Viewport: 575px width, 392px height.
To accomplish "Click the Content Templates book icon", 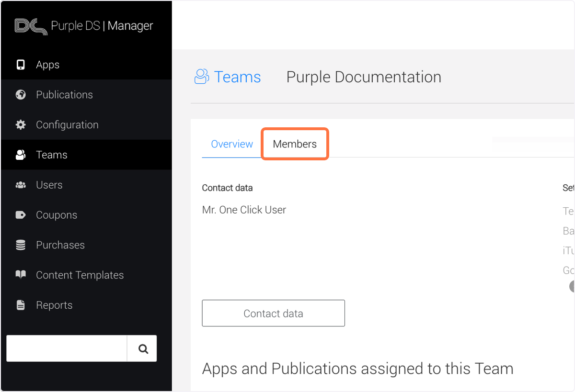I will click(21, 275).
